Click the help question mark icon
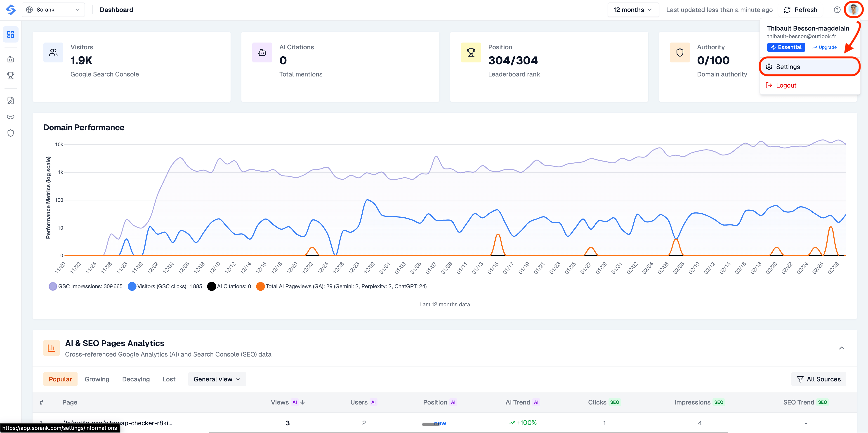This screenshot has width=868, height=433. [x=837, y=10]
